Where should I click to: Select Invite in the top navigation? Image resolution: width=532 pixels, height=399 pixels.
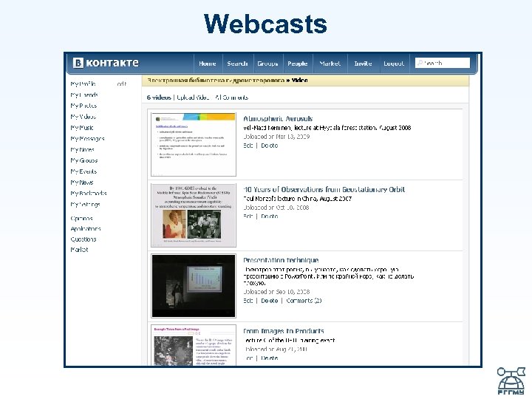[x=363, y=64]
